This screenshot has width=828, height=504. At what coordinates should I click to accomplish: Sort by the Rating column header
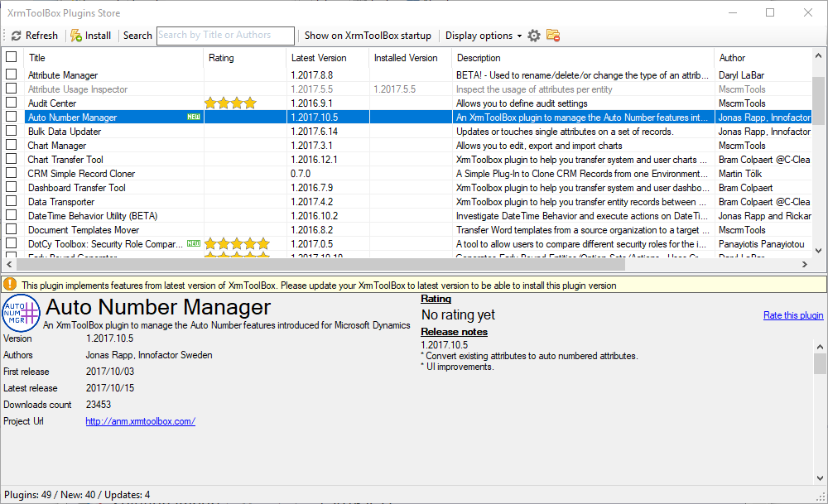click(x=244, y=58)
